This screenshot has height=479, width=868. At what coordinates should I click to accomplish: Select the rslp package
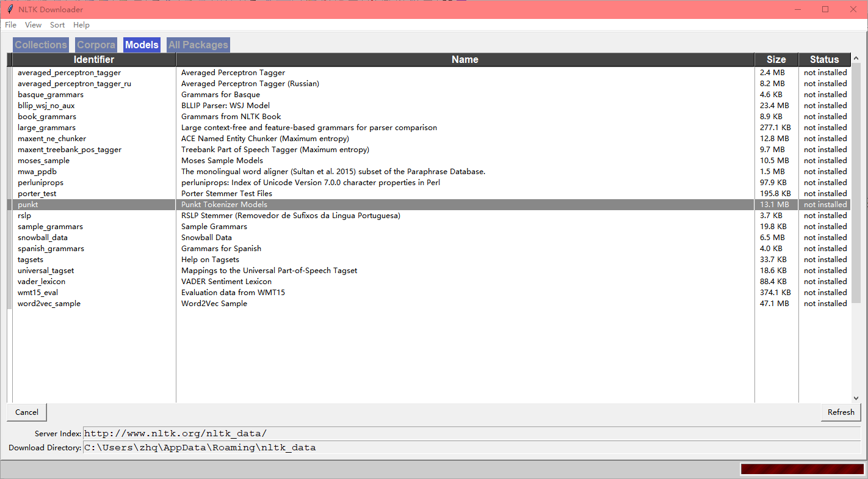pyautogui.click(x=24, y=216)
